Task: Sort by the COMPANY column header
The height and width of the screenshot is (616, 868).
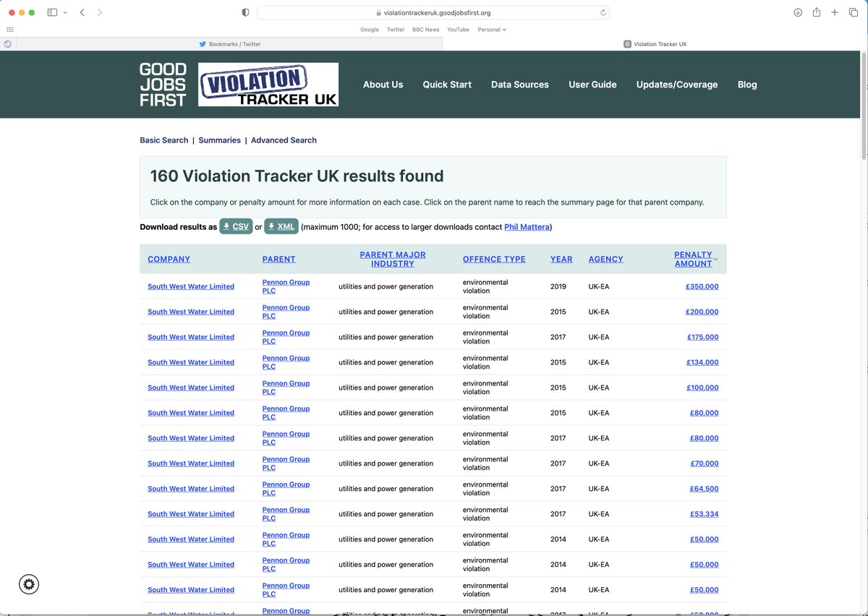Action: click(x=169, y=259)
